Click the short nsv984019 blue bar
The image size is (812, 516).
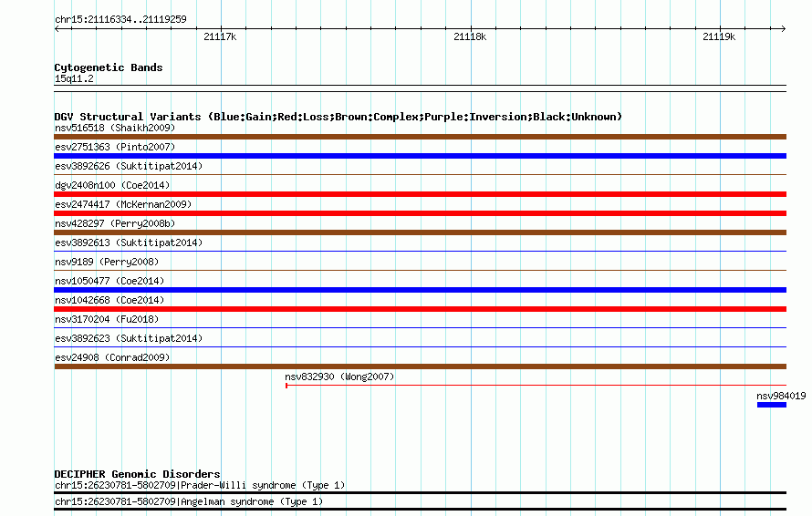coord(772,405)
